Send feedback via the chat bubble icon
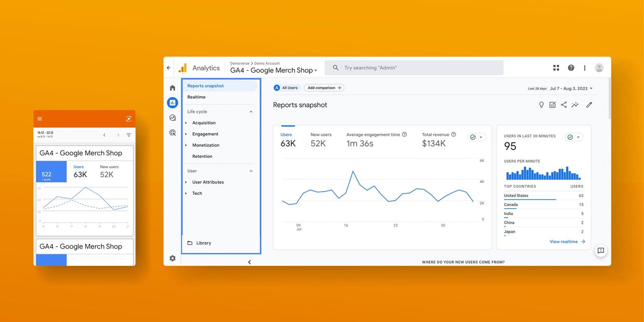The height and width of the screenshot is (322, 644). pyautogui.click(x=600, y=250)
